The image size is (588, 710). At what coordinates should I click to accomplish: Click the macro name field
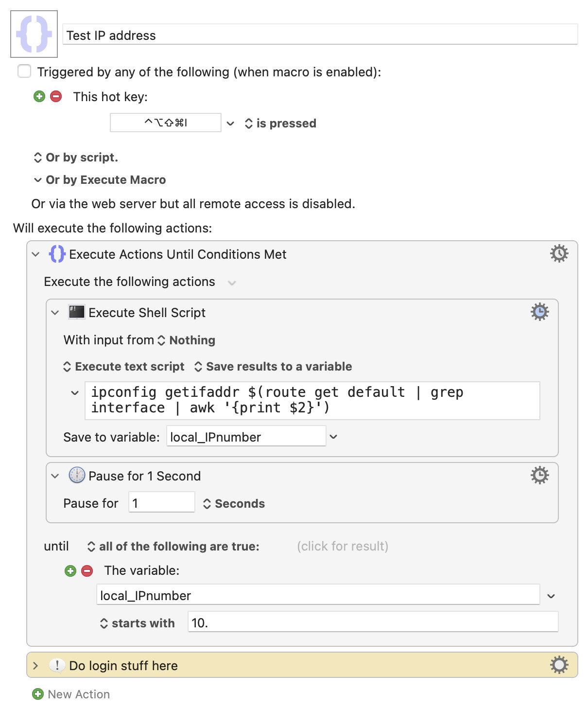(320, 35)
